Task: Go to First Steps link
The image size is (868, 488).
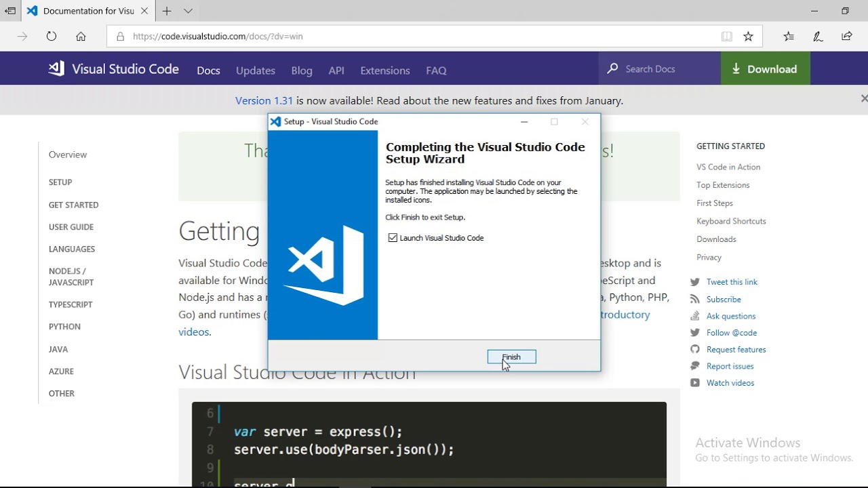Action: (x=715, y=203)
